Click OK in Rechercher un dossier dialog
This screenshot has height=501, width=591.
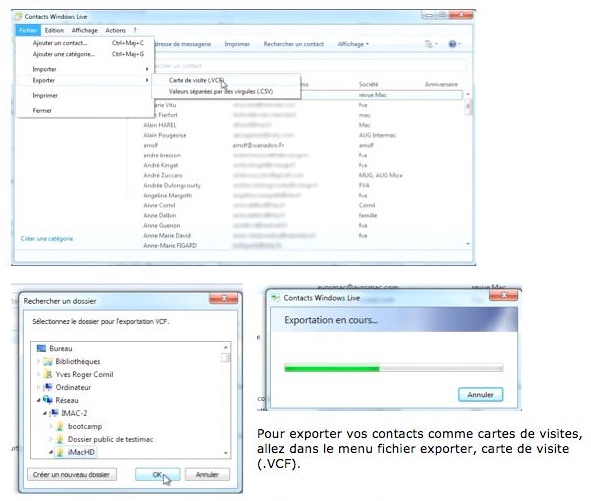[157, 474]
